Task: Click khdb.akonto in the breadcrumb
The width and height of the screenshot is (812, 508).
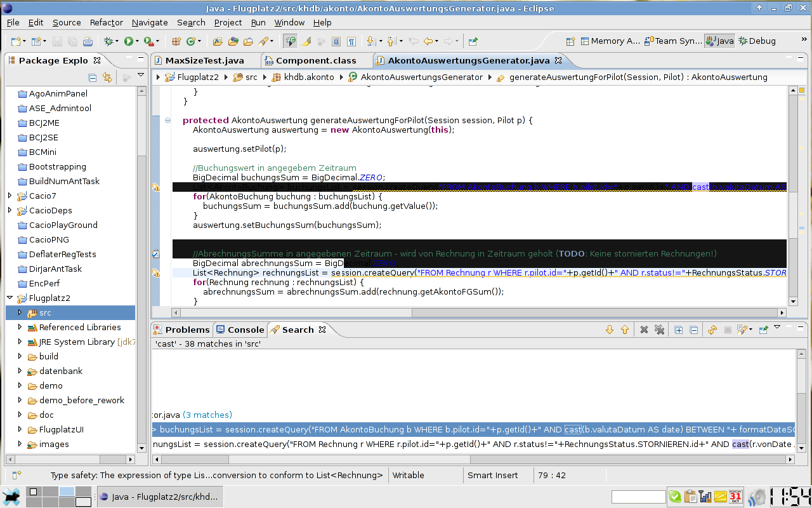Action: click(x=308, y=77)
